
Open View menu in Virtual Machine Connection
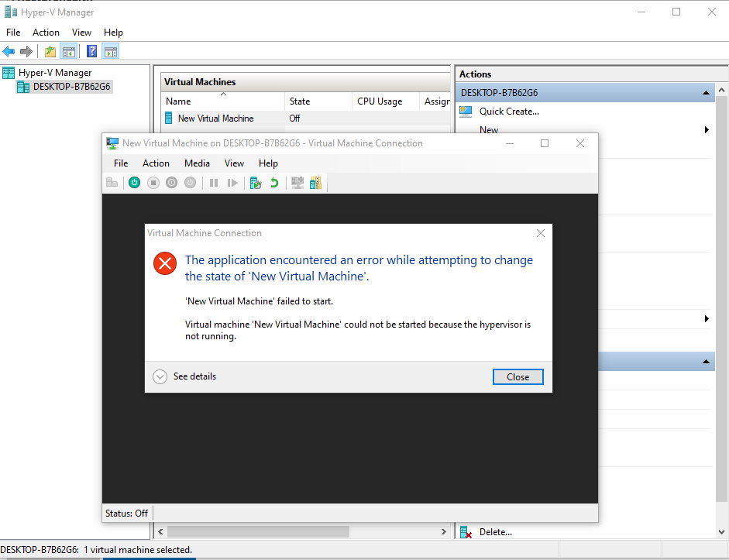click(x=234, y=163)
